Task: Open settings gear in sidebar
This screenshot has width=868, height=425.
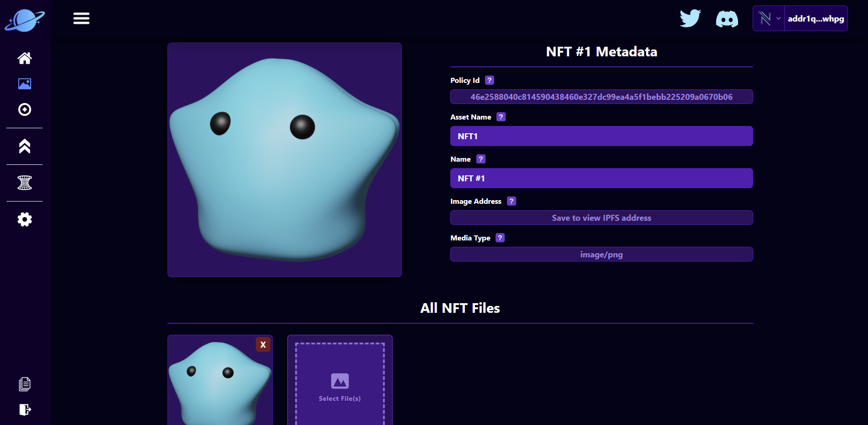Action: (x=25, y=219)
